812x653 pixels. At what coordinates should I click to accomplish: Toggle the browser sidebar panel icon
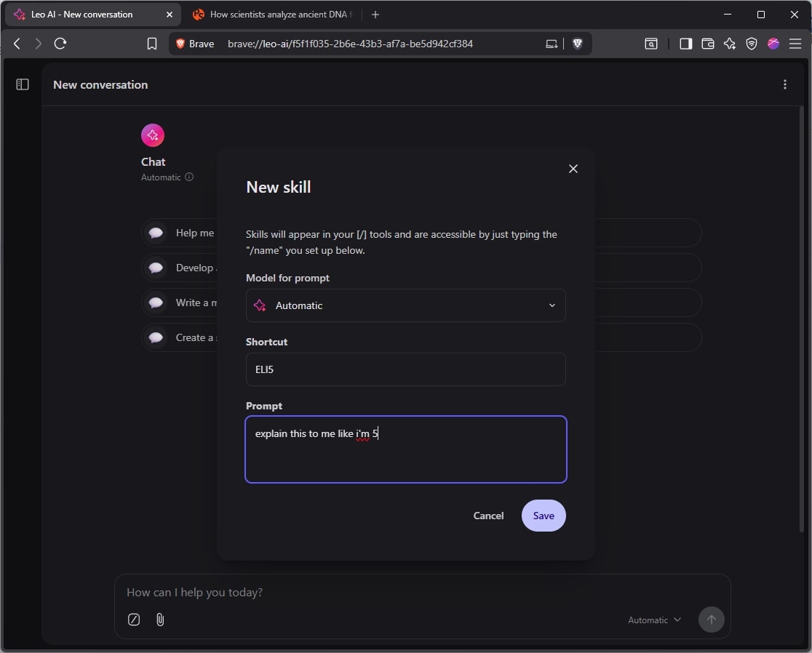click(x=685, y=44)
